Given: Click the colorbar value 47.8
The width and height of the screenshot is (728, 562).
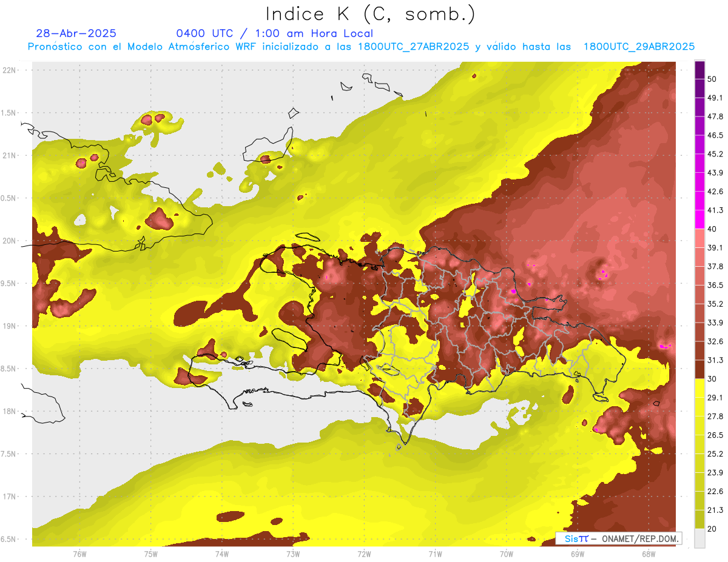Looking at the screenshot, I should (715, 116).
